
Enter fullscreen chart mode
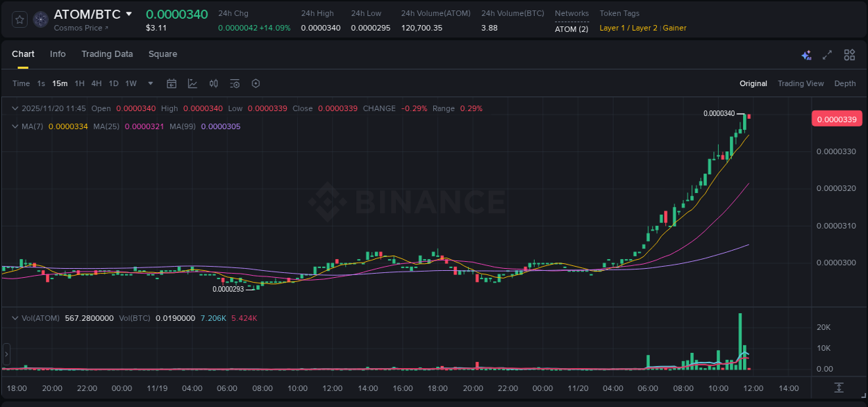tap(827, 54)
